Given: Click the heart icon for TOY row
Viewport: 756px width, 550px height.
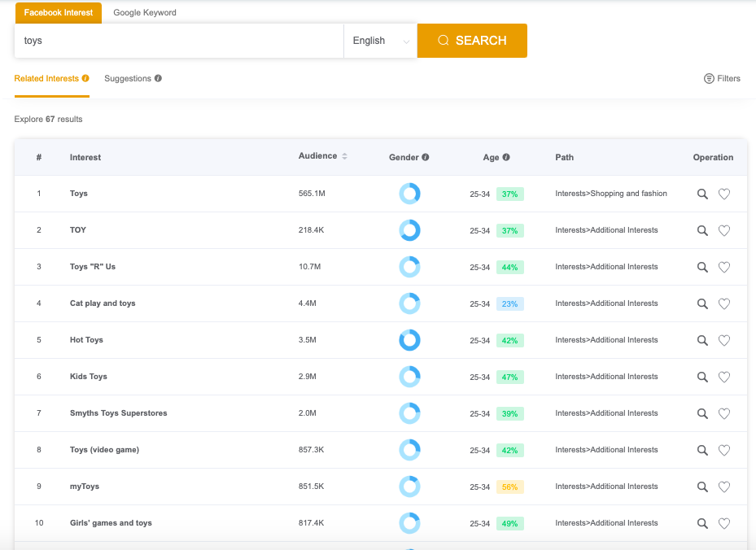Looking at the screenshot, I should pyautogui.click(x=724, y=230).
